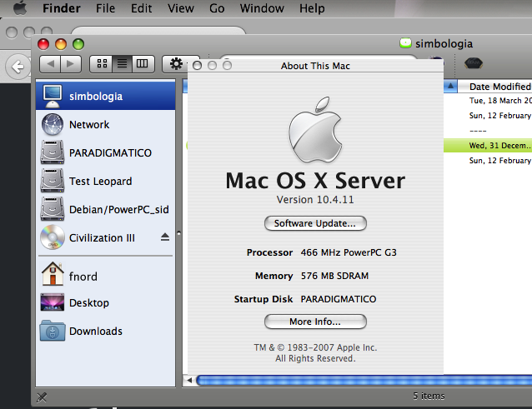The height and width of the screenshot is (409, 532).
Task: Switch Finder to icon view
Action: [x=102, y=63]
